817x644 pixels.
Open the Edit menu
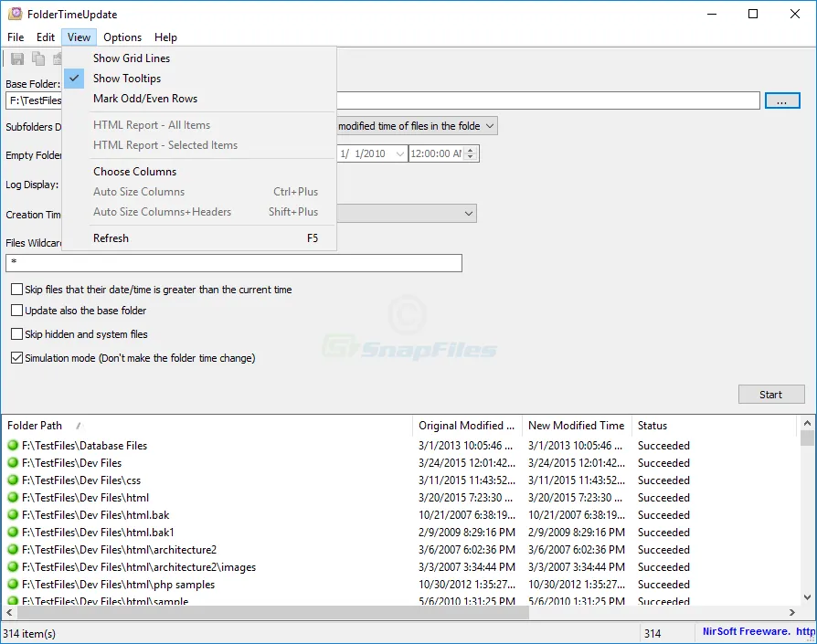click(x=46, y=37)
